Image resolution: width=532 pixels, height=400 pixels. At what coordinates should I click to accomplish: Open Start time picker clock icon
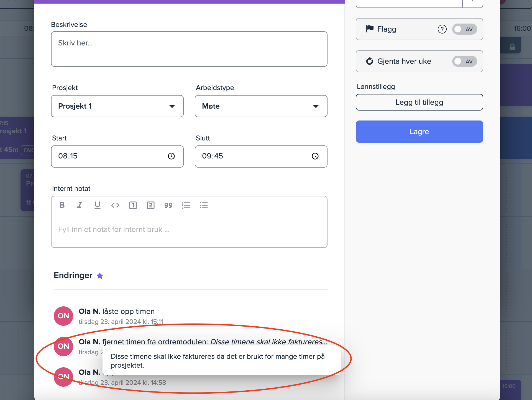coord(172,156)
